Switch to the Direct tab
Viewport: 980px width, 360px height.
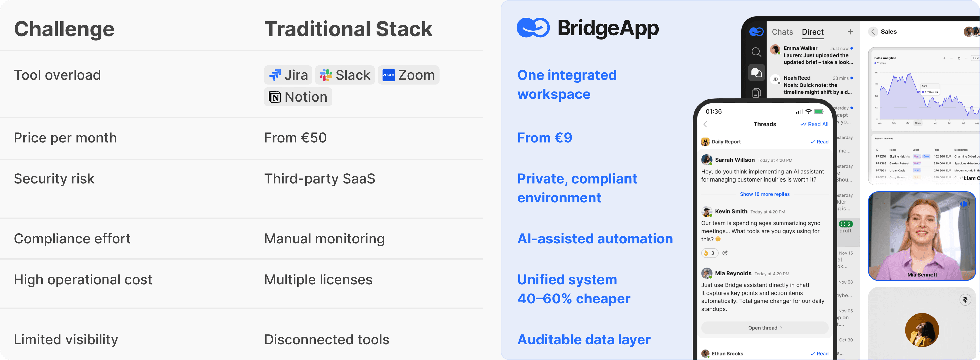coord(813,32)
